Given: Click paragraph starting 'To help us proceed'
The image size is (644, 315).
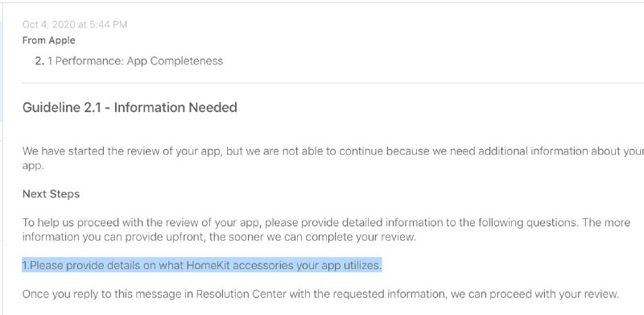Looking at the screenshot, I should coord(326,230).
